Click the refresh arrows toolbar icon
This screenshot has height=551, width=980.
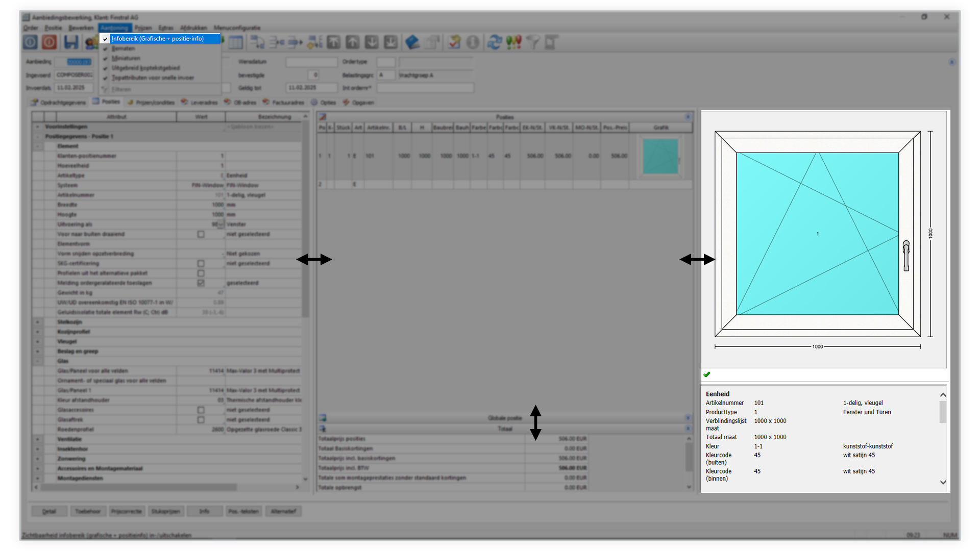pos(495,42)
